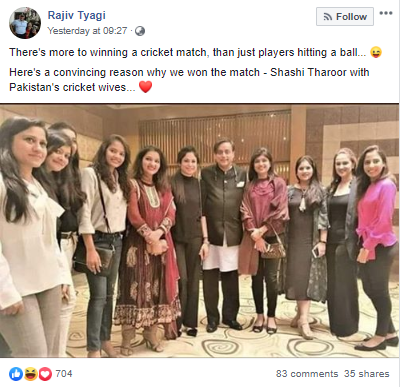Screen dimensions: 400x387
Task: Open the 'Yesterday at 09:27' timestamp
Action: click(87, 31)
